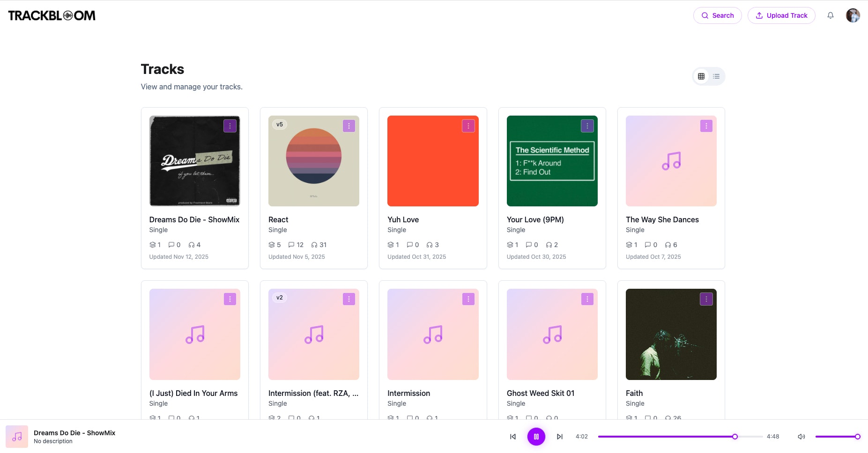The width and height of the screenshot is (868, 453).
Task: Click versions icon on Yuh Love card
Action: (391, 245)
